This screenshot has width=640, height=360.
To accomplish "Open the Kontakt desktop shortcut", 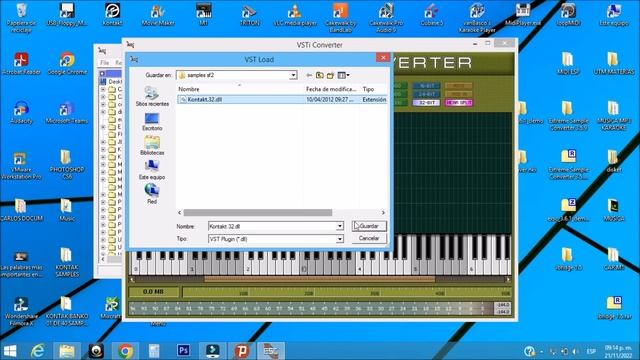I will pos(112,15).
